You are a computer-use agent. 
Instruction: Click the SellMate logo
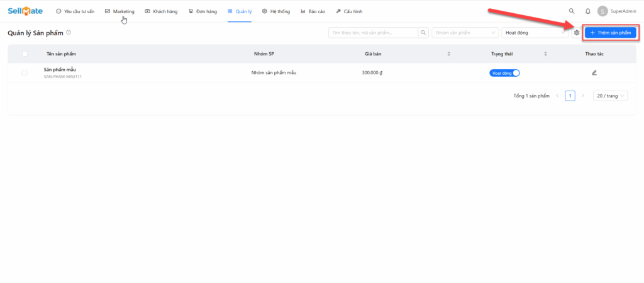(x=25, y=11)
